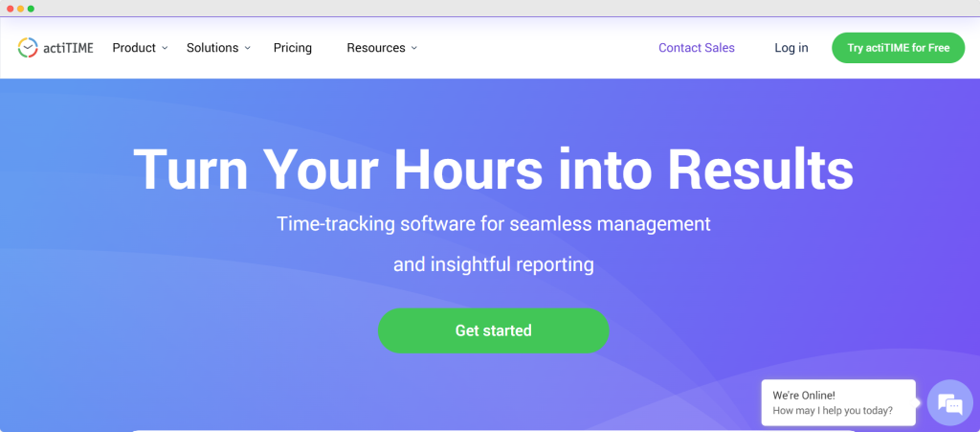The image size is (980, 432).
Task: Click the red close window button
Action: [x=10, y=9]
